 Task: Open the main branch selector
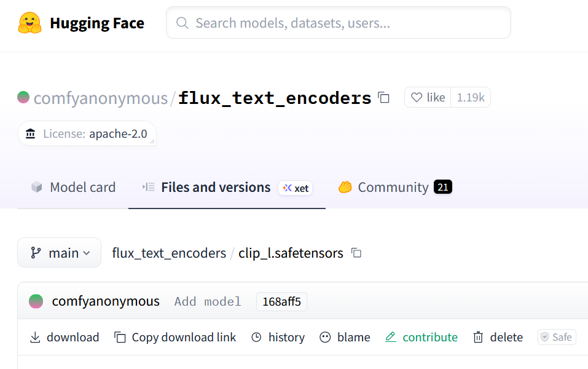(59, 252)
